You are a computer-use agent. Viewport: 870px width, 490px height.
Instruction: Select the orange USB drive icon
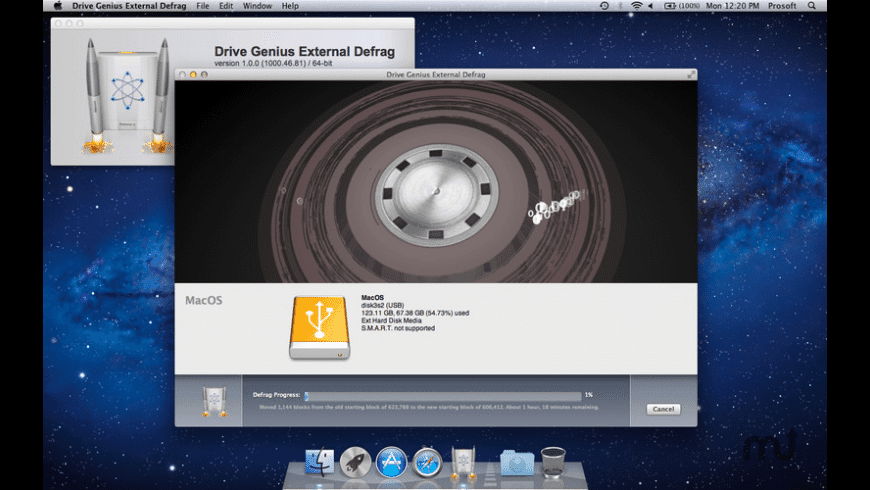point(320,327)
